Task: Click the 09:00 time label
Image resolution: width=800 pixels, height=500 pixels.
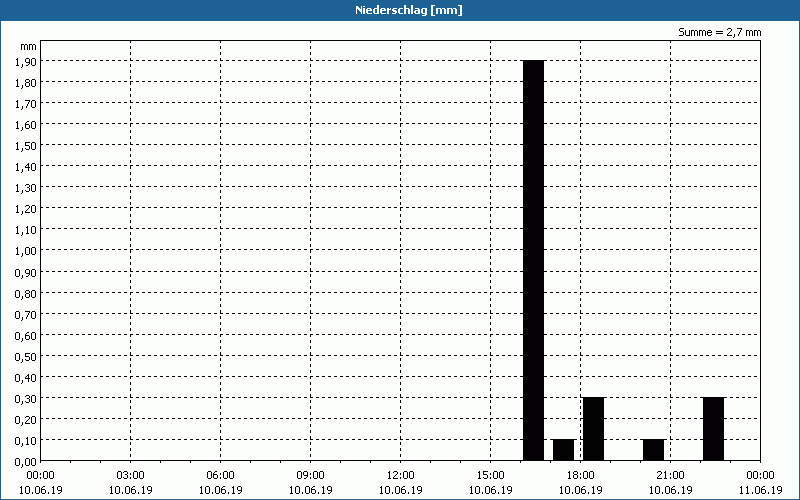Action: tap(311, 475)
